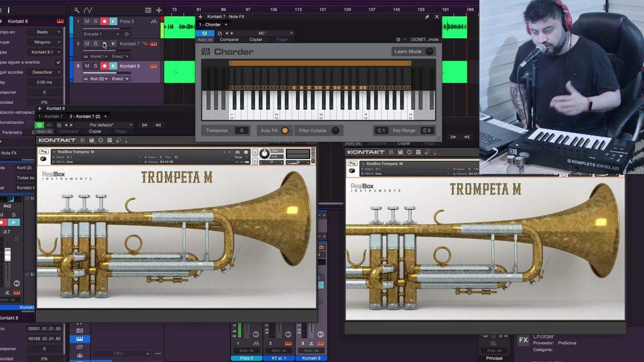The image size is (644, 362).
Task: Pin the Chorder Note FX window
Action: point(427,17)
